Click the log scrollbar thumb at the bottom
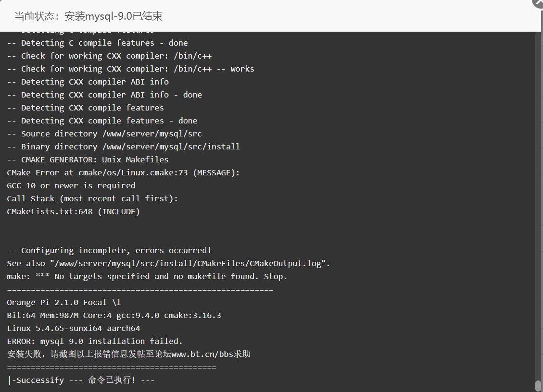This screenshot has width=543, height=392. [538, 385]
